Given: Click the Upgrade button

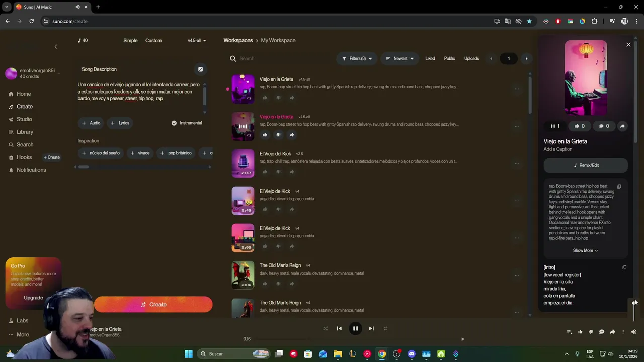Looking at the screenshot, I should click(x=33, y=298).
